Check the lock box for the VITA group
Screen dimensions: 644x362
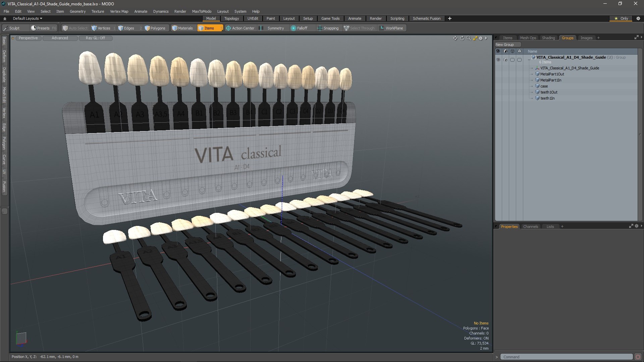512,60
